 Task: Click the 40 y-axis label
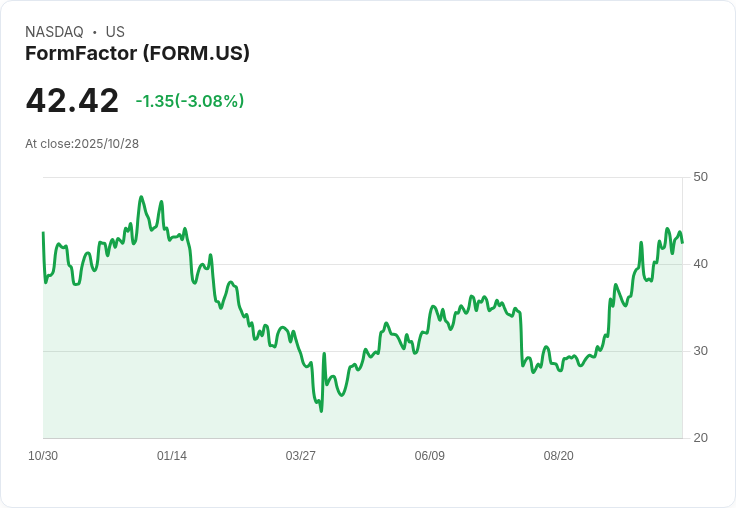(x=700, y=264)
